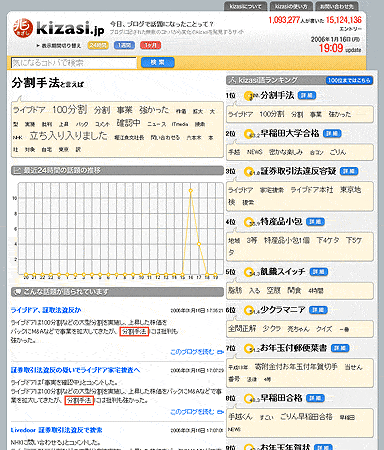Viewport: 384px width, 450px height.
Task: Click 'このブログを読む' under first entry
Action: 197,352
